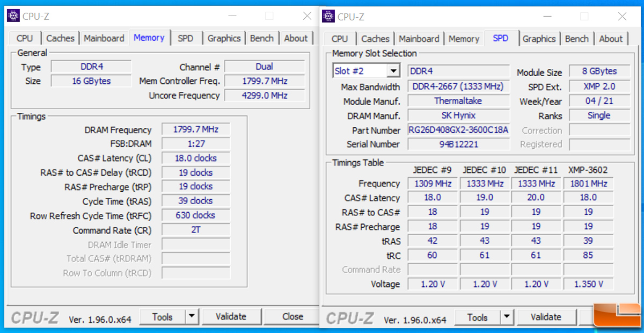
Task: Click the JEDEC #9 tRAS value 42
Action: pos(432,241)
